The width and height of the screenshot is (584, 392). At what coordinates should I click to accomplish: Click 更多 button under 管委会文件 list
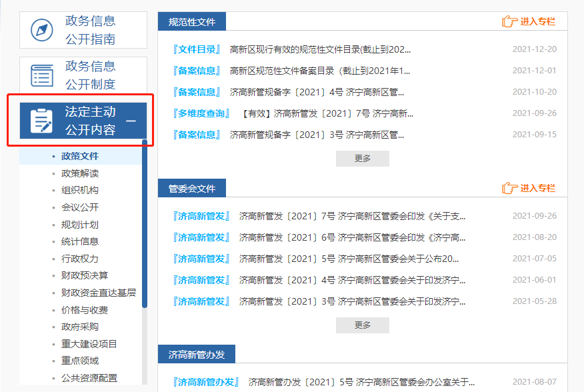coord(363,325)
